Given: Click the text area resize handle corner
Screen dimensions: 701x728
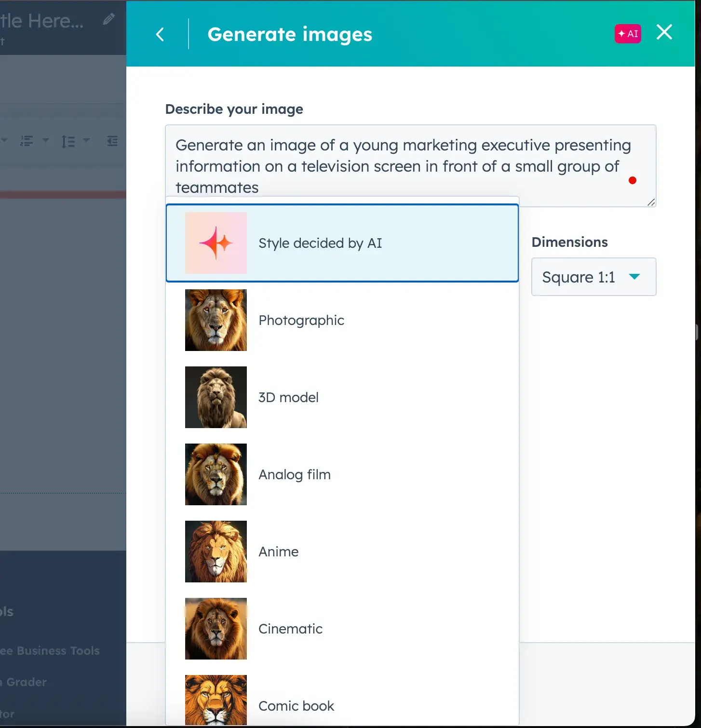Looking at the screenshot, I should 651,202.
